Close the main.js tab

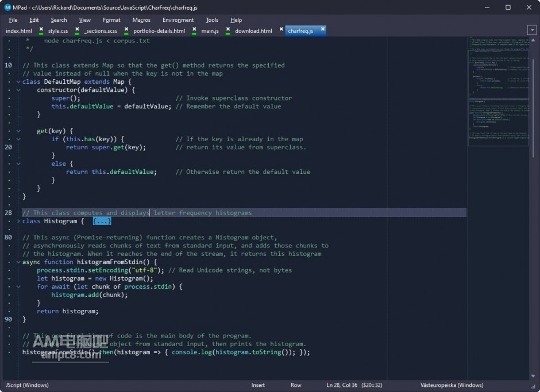(x=227, y=30)
